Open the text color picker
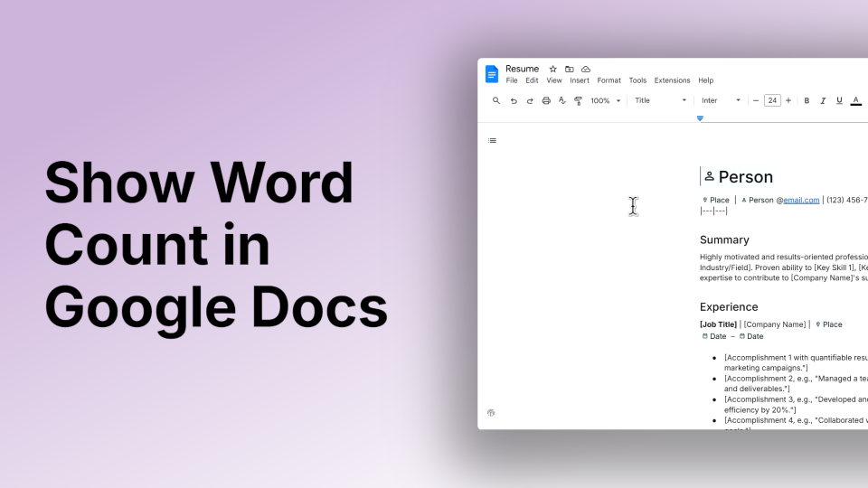Viewport: 868px width, 488px height. [x=856, y=100]
